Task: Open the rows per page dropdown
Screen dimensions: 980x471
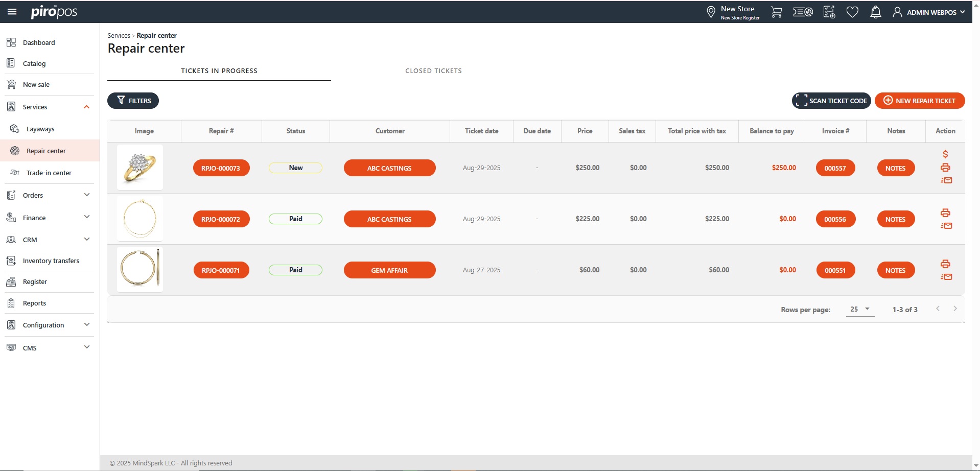Action: coord(860,309)
